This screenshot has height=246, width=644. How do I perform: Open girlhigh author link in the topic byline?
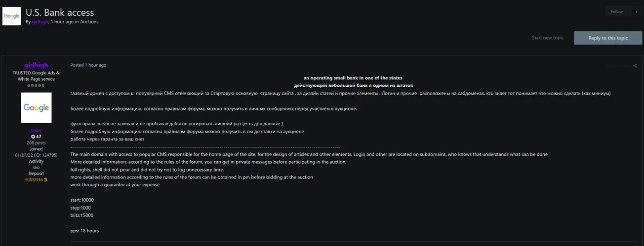coord(40,22)
